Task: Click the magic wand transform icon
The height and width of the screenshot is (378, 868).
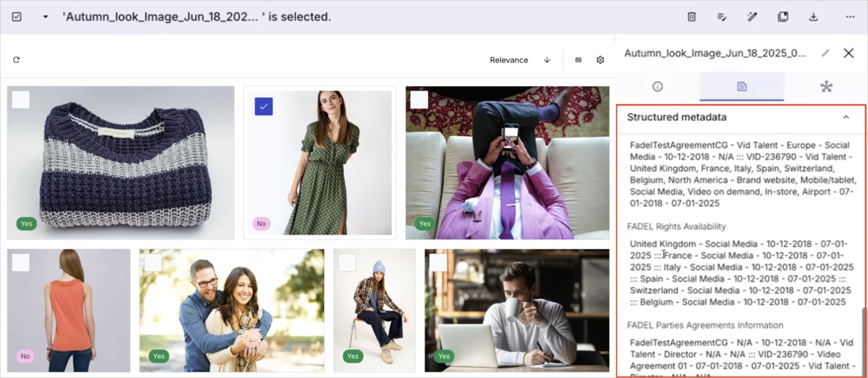Action: [x=752, y=17]
